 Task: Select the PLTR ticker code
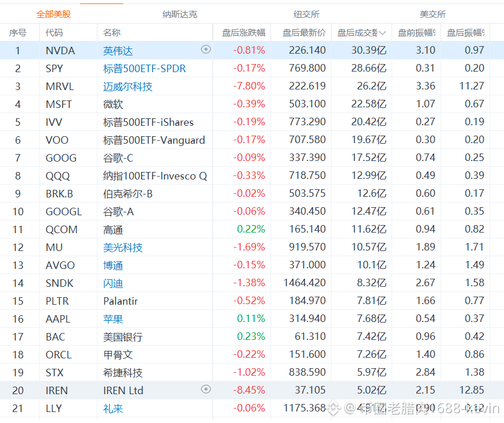57,301
